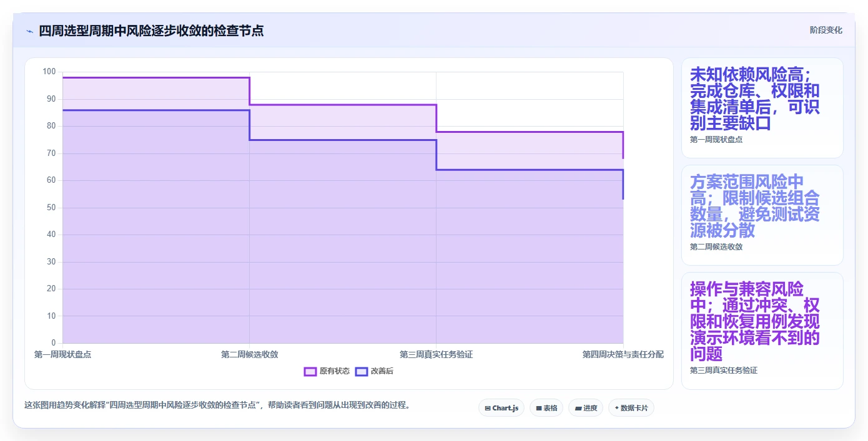Click the icon inside the Chart.js tag

click(488, 408)
